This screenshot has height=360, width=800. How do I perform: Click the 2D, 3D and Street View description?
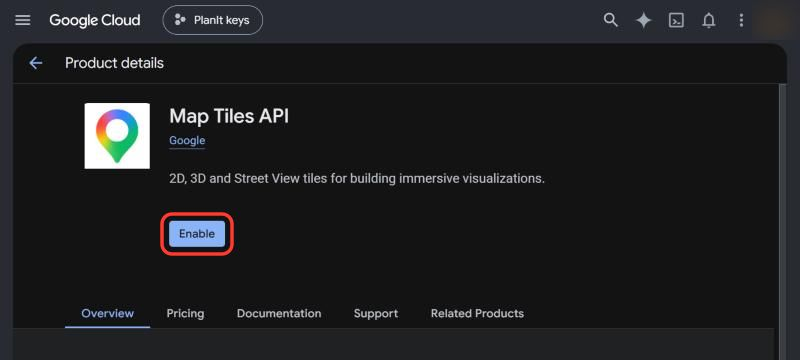[x=357, y=179]
